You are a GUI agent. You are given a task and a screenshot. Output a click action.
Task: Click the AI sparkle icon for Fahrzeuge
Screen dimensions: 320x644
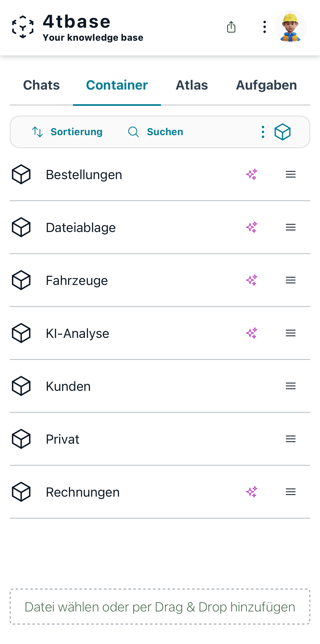tap(252, 280)
